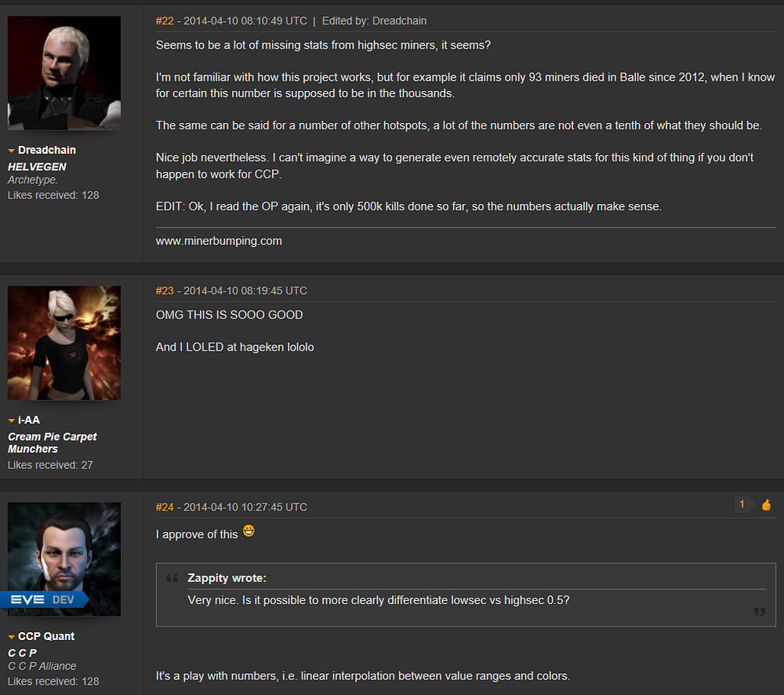Open post permalink #22
Image resolution: width=784 pixels, height=695 pixels.
tap(165, 21)
